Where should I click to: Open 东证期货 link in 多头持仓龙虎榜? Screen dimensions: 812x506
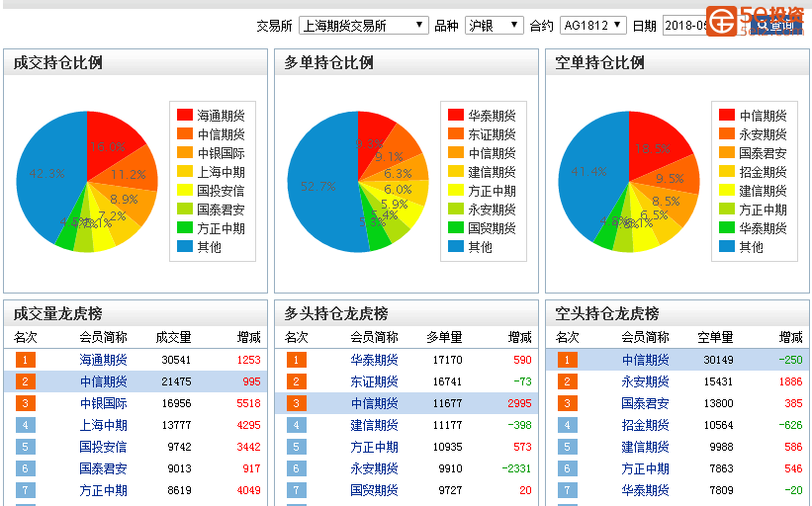pos(375,381)
